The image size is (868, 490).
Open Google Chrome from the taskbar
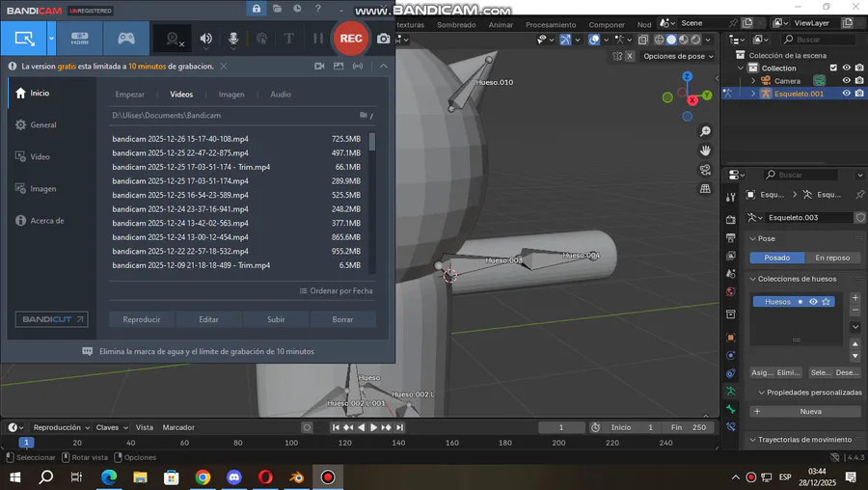pos(203,476)
